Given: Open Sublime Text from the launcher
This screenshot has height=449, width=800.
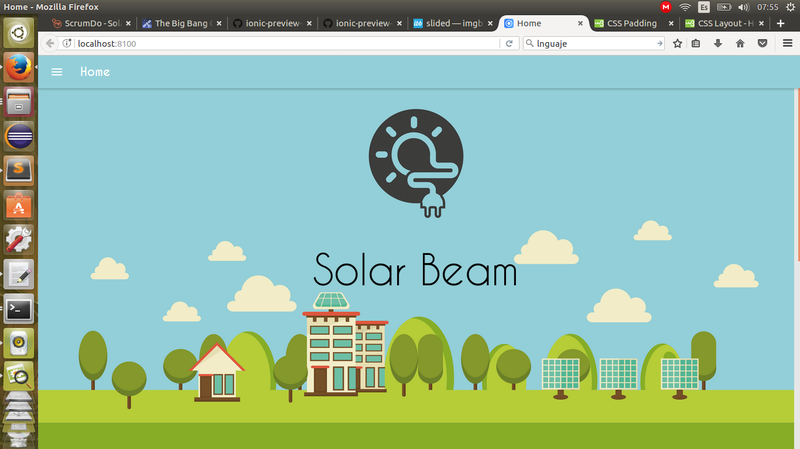Looking at the screenshot, I should [x=19, y=170].
